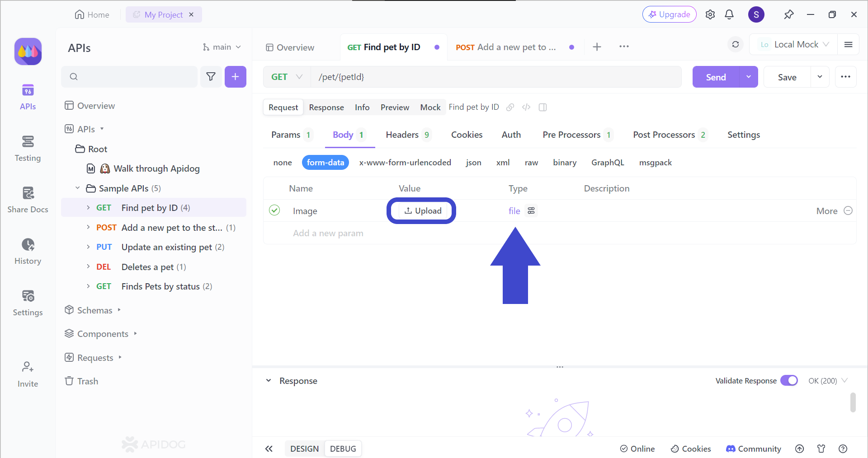Click the help question mark icon
The width and height of the screenshot is (868, 458).
pos(843,449)
